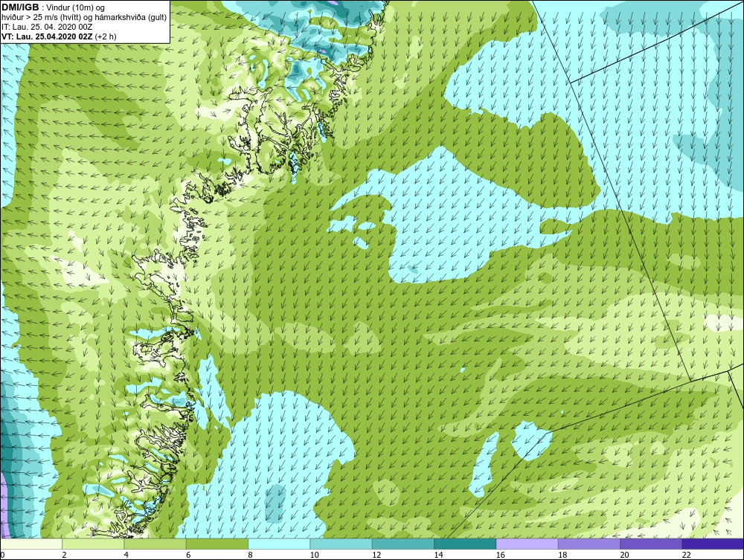Viewport: 744px width, 560px height.
Task: Click the legend label '8'
Action: pos(250,555)
